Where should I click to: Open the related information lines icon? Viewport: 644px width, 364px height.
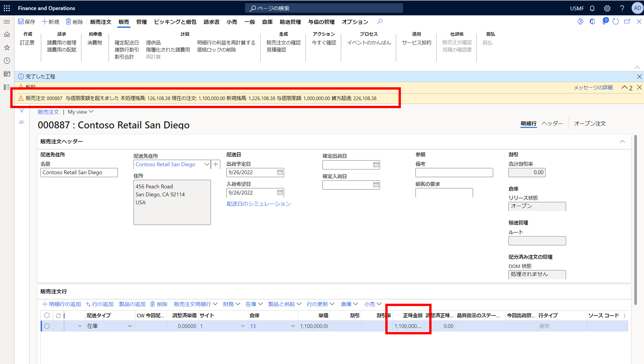(x=22, y=122)
